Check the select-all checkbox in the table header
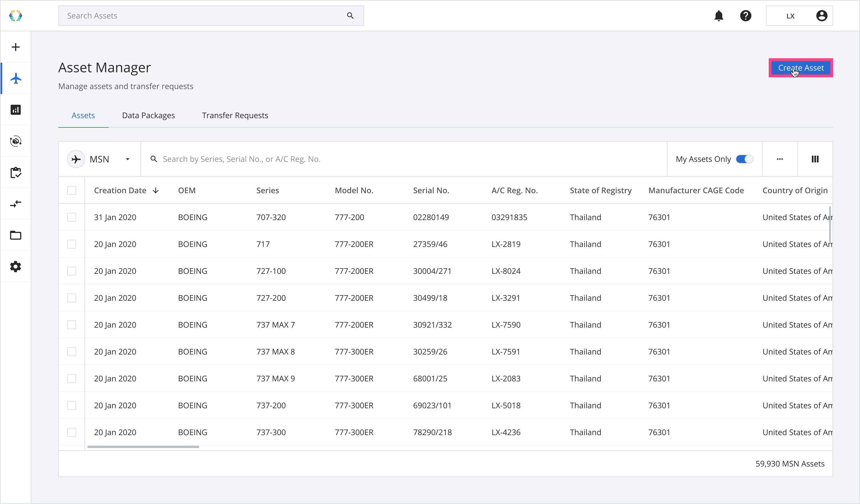 tap(72, 190)
